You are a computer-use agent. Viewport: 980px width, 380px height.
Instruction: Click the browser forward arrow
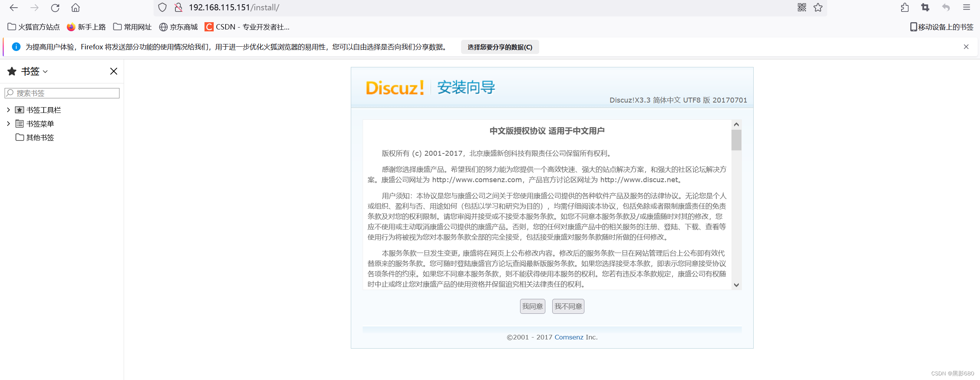[34, 8]
